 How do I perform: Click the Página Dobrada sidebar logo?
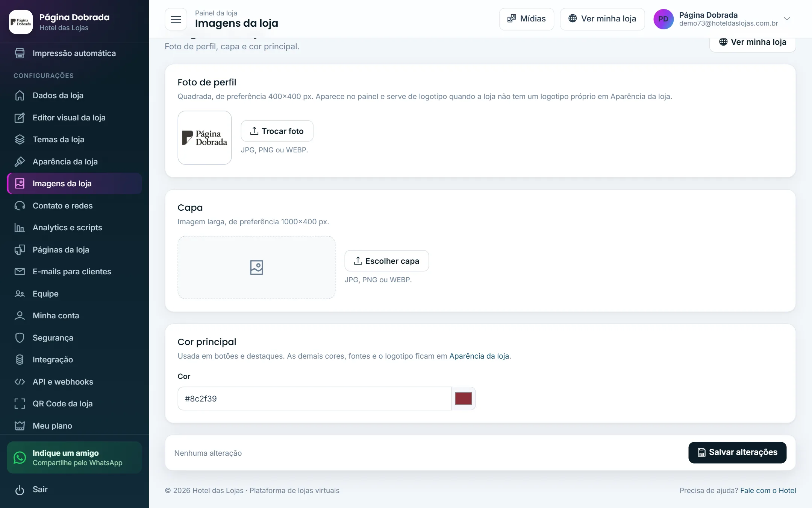(21, 22)
